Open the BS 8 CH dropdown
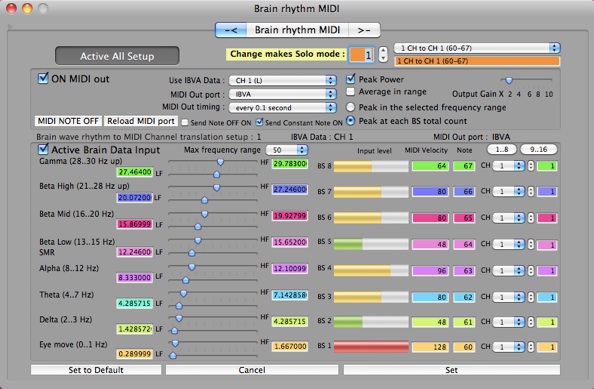The height and width of the screenshot is (389, 594). 508,166
